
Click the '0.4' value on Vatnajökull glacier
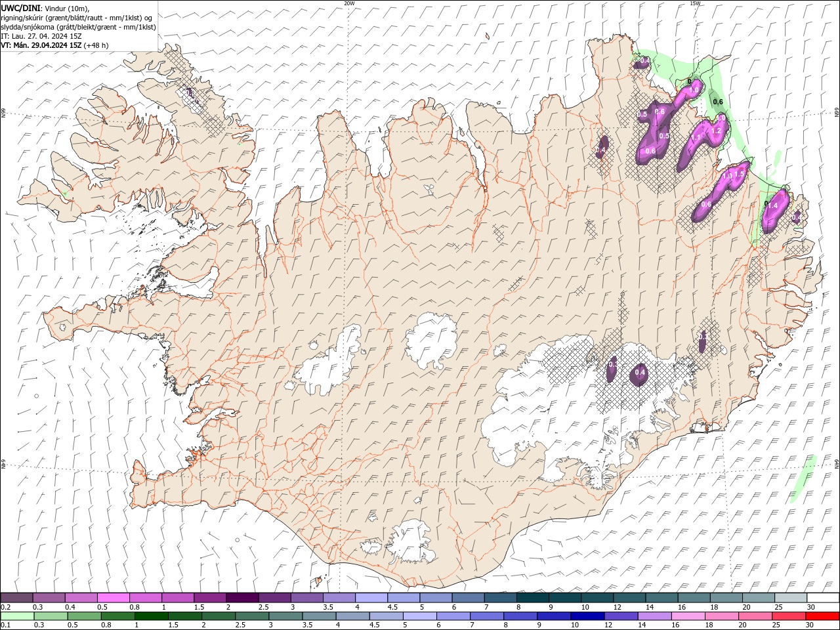[640, 373]
